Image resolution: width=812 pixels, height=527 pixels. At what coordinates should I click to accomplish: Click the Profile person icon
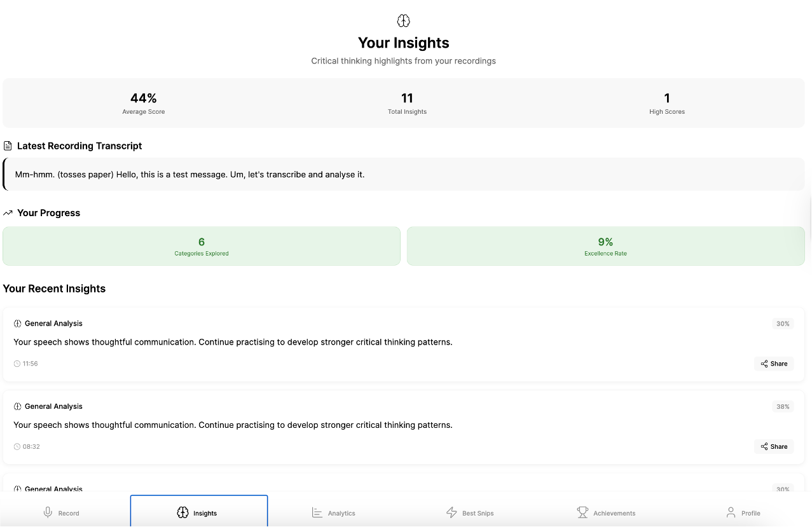tap(731, 512)
